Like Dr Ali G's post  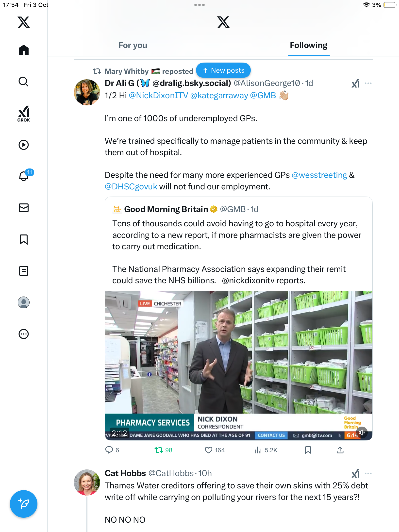coord(209,450)
